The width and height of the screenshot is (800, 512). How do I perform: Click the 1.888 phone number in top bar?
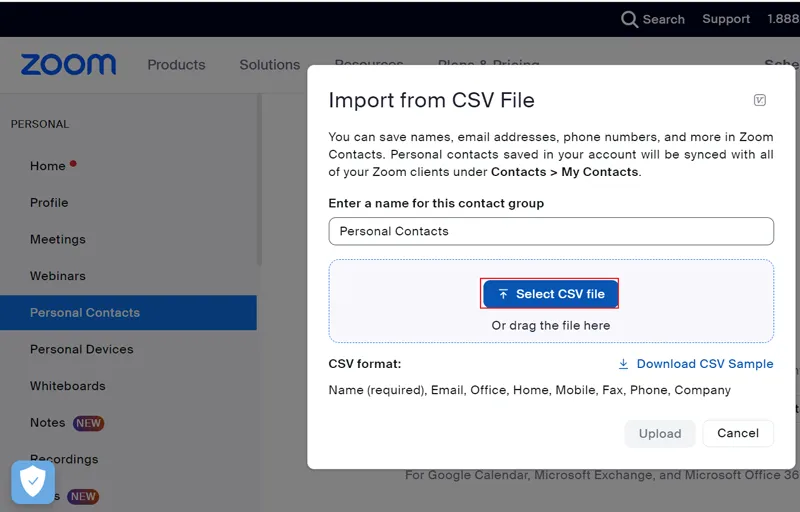(783, 19)
